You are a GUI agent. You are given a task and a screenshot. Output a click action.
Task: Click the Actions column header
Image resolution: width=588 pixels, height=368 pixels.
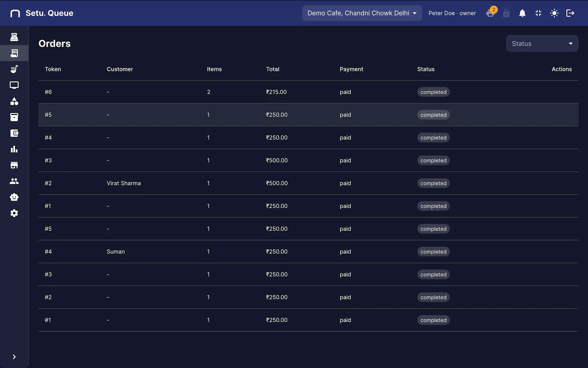562,69
